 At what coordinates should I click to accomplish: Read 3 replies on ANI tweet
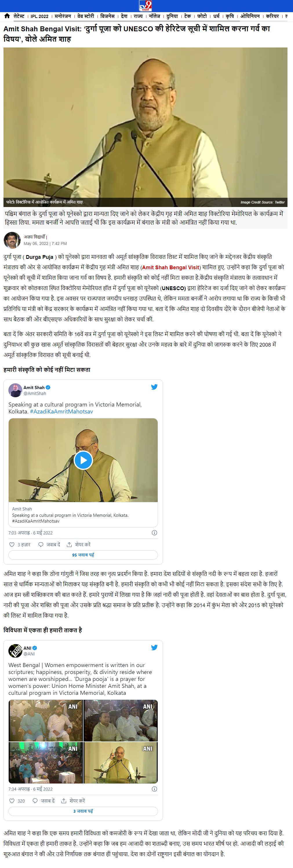[x=83, y=811]
